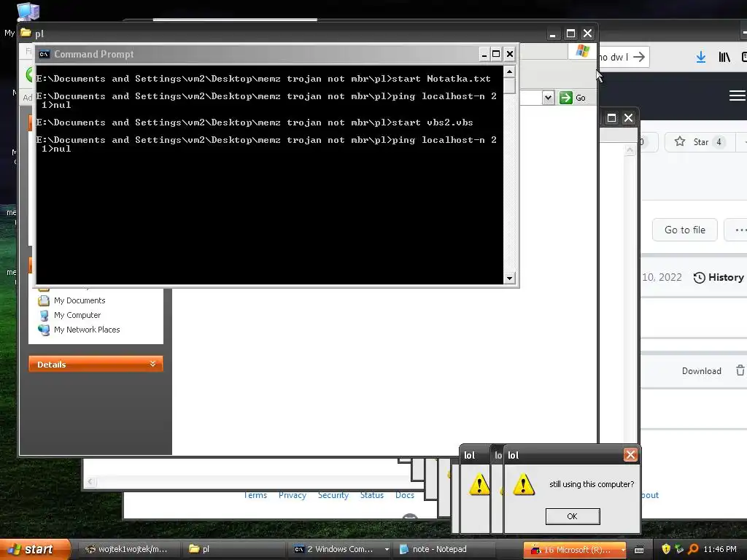Click the Download button

point(701,371)
